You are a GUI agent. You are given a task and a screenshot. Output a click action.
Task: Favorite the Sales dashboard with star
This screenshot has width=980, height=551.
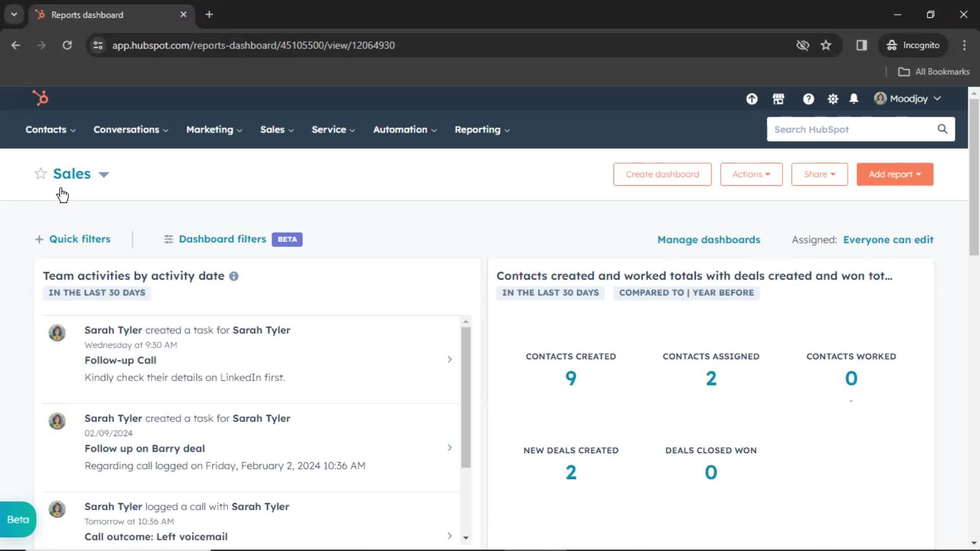pyautogui.click(x=40, y=174)
